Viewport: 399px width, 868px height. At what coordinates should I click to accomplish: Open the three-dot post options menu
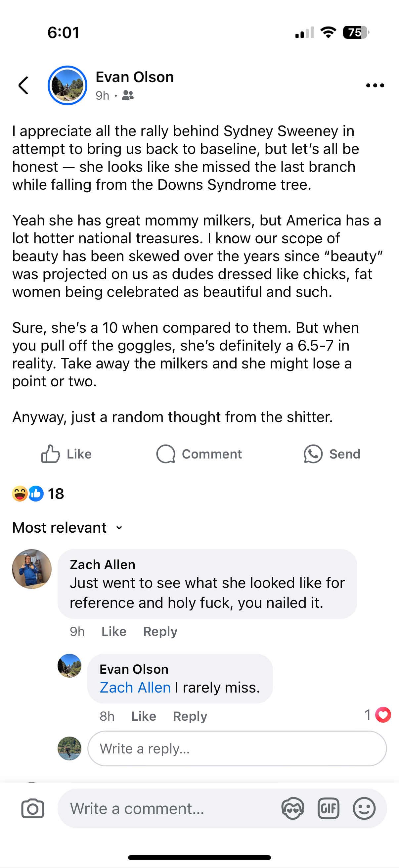coord(375,86)
